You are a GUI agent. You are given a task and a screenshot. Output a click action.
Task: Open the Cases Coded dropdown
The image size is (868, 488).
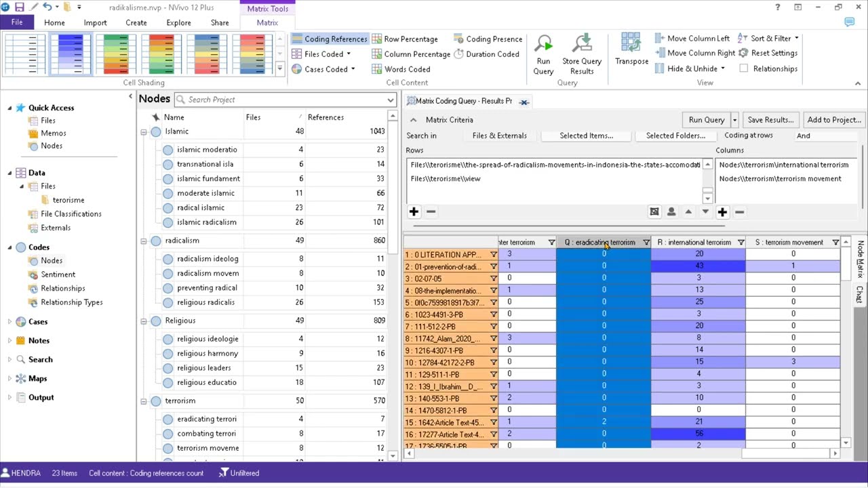(x=323, y=69)
